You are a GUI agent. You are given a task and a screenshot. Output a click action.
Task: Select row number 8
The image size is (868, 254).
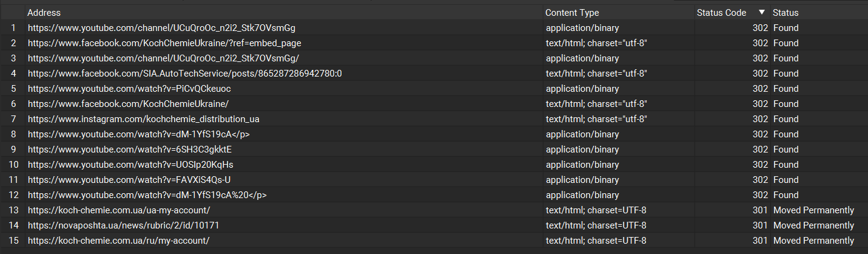[x=13, y=134]
